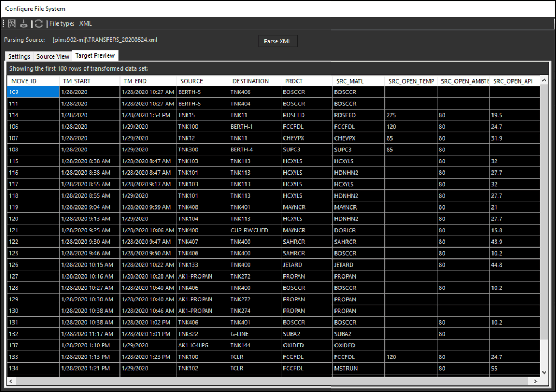Click the export-to-disk icon in the toolbar
The image size is (556, 392).
[23, 23]
